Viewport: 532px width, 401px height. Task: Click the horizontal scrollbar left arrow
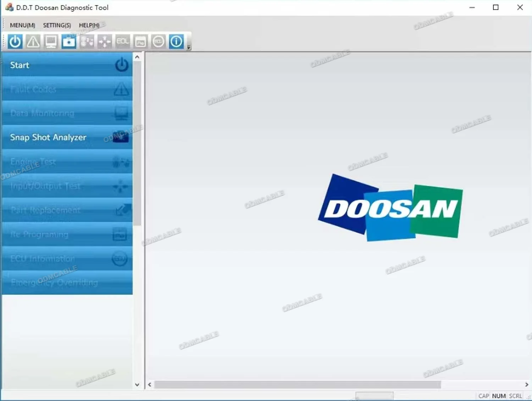pyautogui.click(x=150, y=385)
